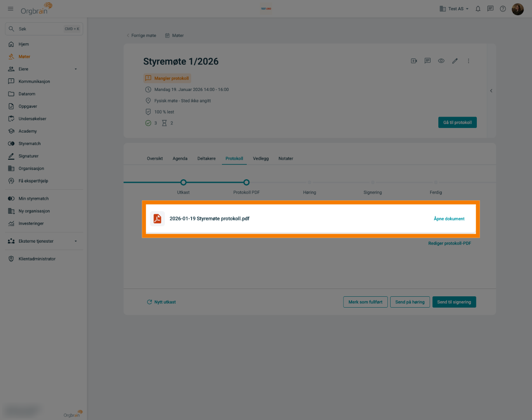
Task: Open the help question mark
Action: pos(503,9)
